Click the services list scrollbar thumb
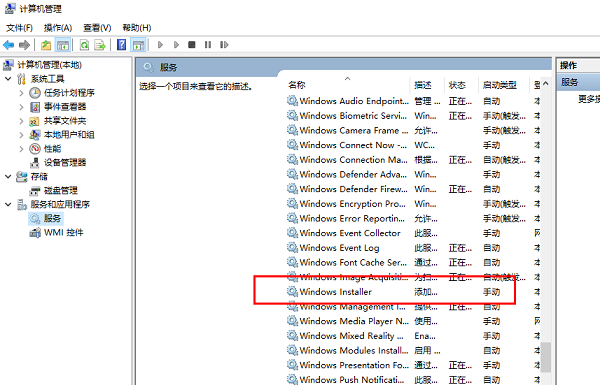Viewport: 600px width, 385px height. [546, 357]
